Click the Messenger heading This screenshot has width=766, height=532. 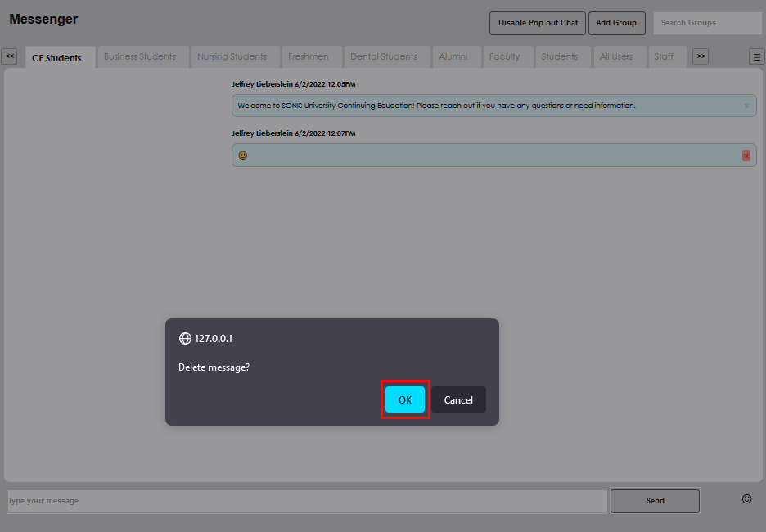click(x=43, y=19)
